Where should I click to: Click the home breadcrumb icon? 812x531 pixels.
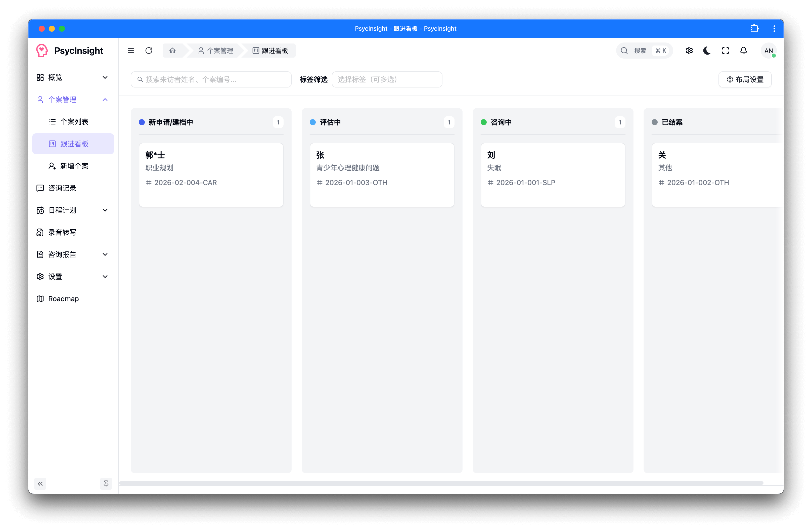(x=172, y=51)
